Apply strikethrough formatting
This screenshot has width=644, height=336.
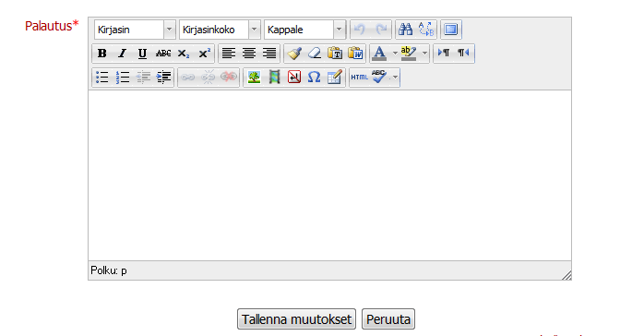163,54
